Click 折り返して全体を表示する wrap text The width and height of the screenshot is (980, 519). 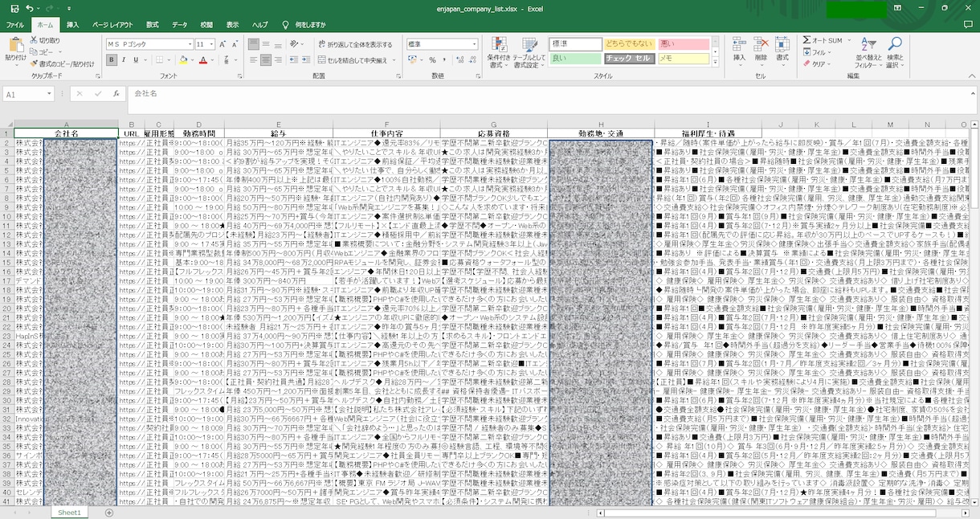354,44
